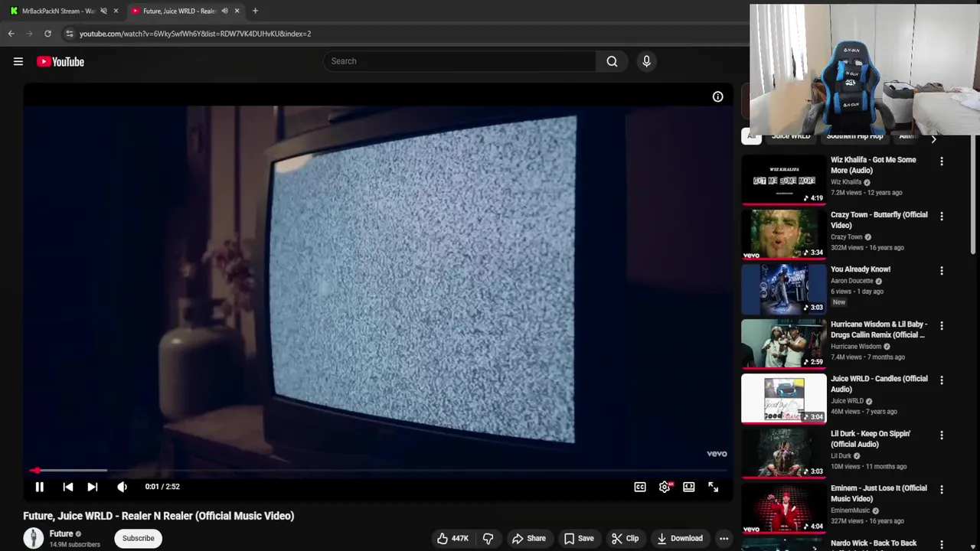
Task: Open Juice WRLD Candles thumbnail
Action: [x=784, y=399]
